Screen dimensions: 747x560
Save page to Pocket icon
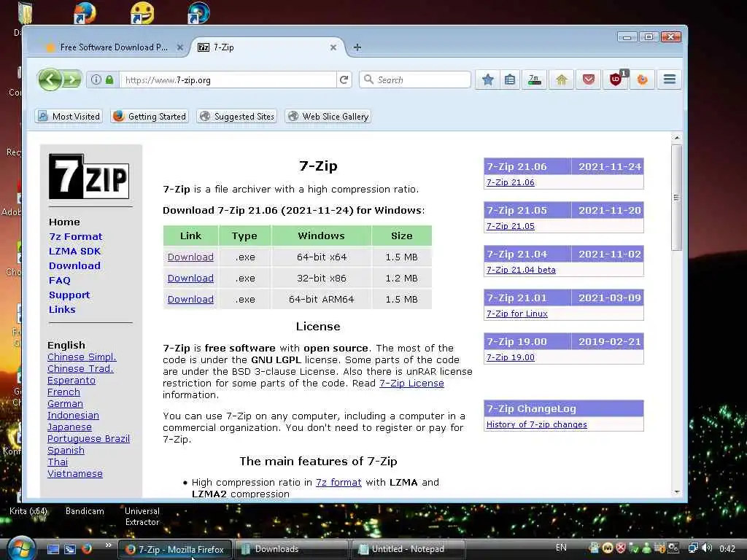[x=589, y=79]
